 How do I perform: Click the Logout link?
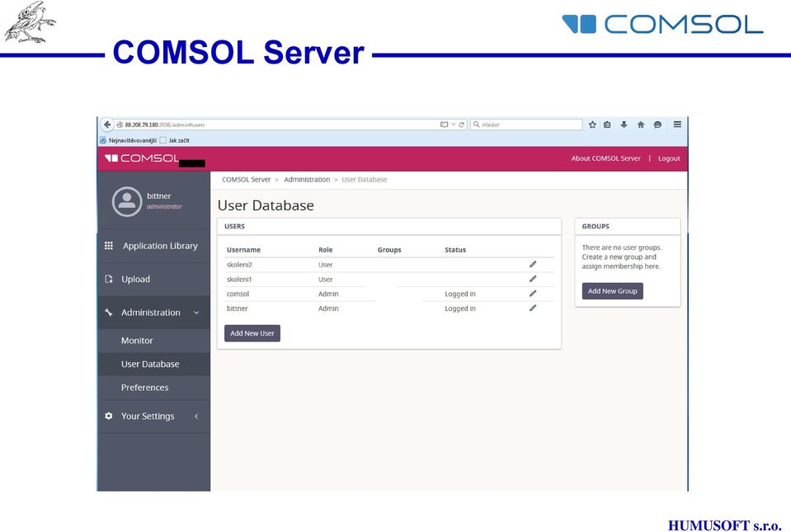point(669,158)
